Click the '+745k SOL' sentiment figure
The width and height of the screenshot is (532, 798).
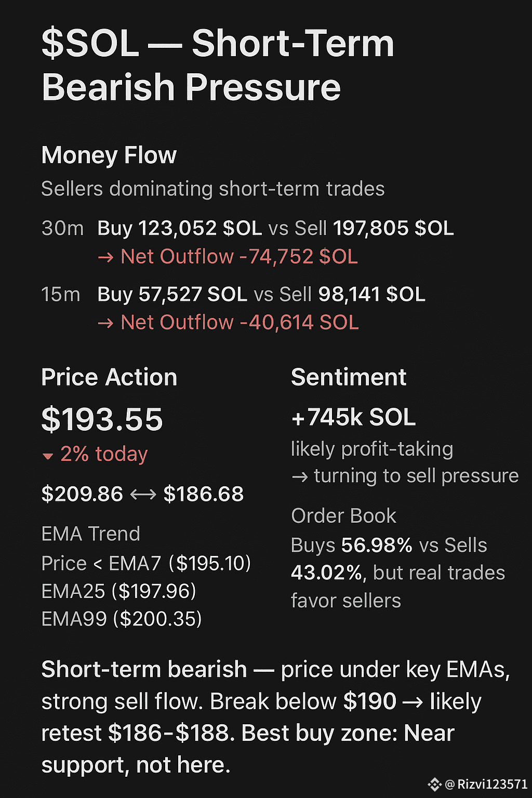point(354,417)
